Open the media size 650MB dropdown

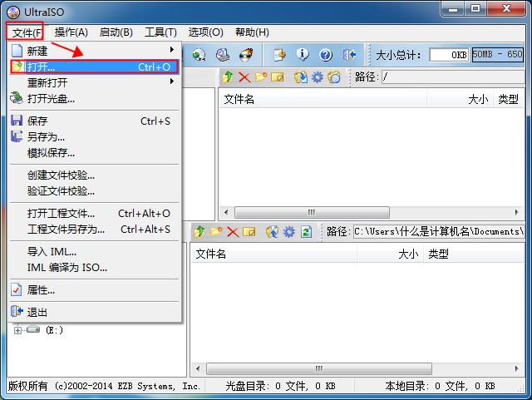pos(498,54)
